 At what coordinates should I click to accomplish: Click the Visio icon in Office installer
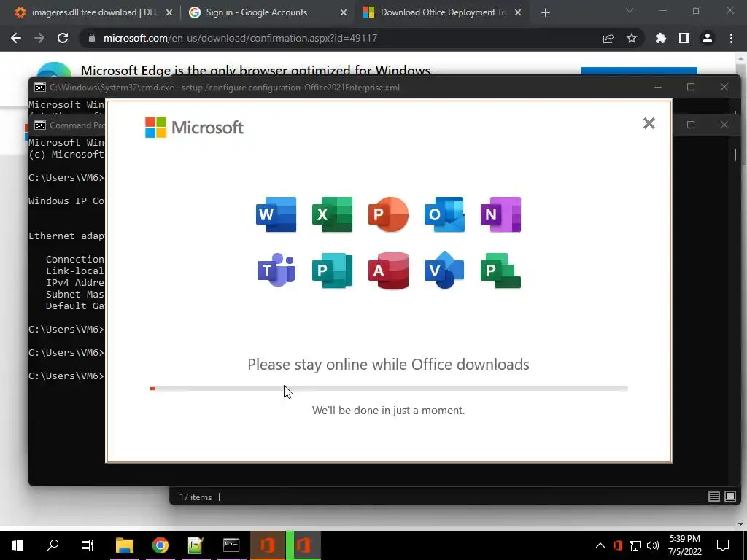point(444,270)
